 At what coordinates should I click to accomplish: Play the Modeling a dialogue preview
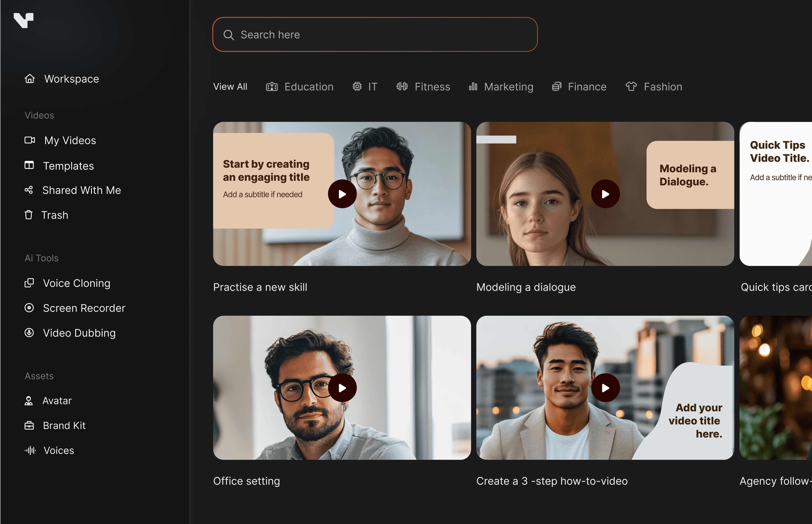(x=605, y=194)
